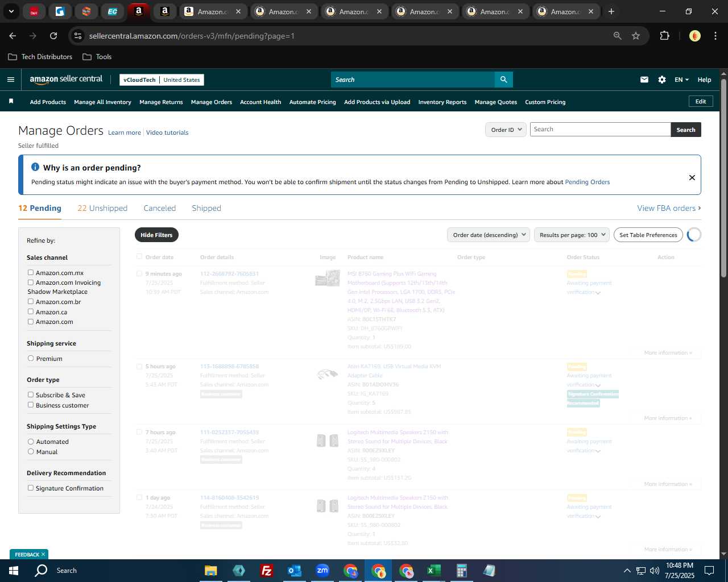The height and width of the screenshot is (582, 728).
Task: Open the Seller Central hamburger menu
Action: click(x=11, y=80)
